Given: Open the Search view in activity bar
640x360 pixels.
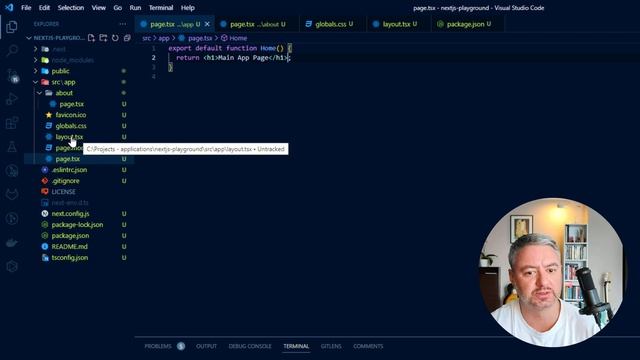Looking at the screenshot, I should [x=12, y=51].
